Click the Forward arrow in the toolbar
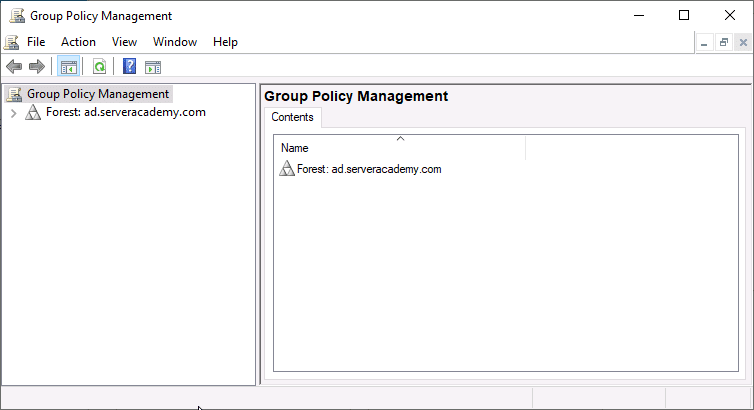 (37, 67)
